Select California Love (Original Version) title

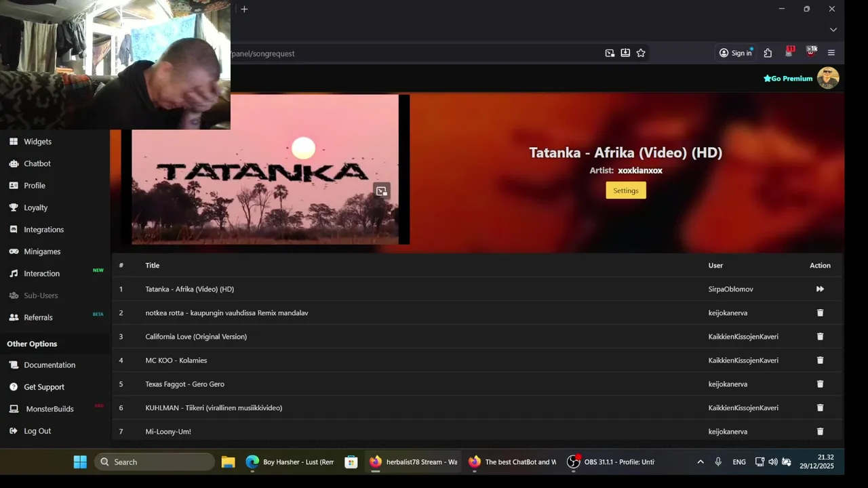[196, 336]
